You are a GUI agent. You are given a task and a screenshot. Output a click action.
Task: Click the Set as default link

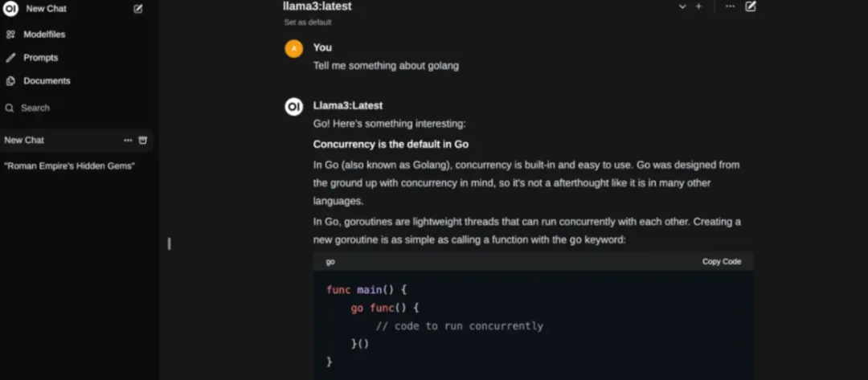(308, 22)
